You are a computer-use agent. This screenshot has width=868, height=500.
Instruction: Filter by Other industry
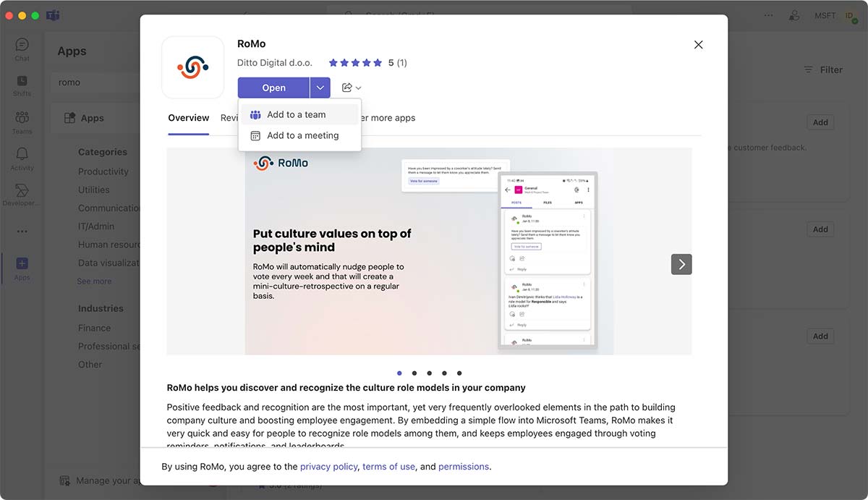point(90,365)
